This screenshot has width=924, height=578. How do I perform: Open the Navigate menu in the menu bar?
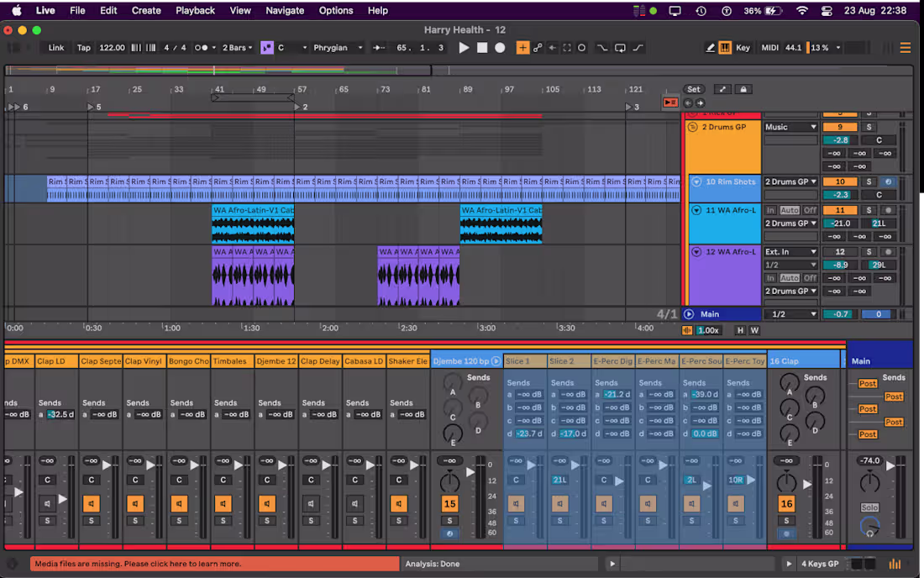(x=285, y=10)
